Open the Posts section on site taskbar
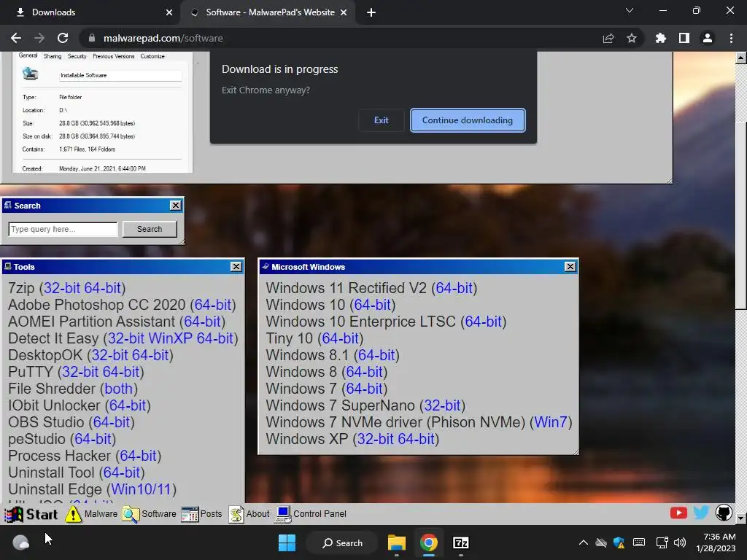747x560 pixels. pos(201,514)
